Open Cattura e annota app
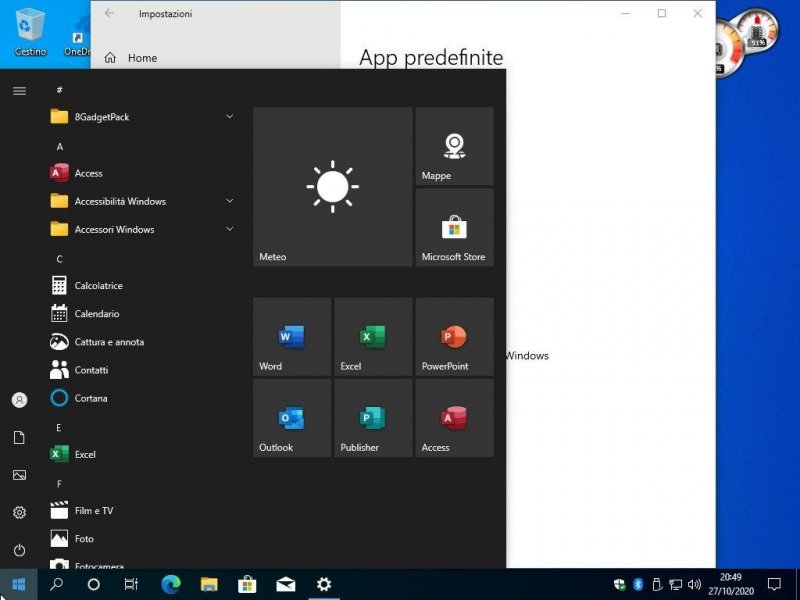This screenshot has width=800, height=600. [108, 342]
